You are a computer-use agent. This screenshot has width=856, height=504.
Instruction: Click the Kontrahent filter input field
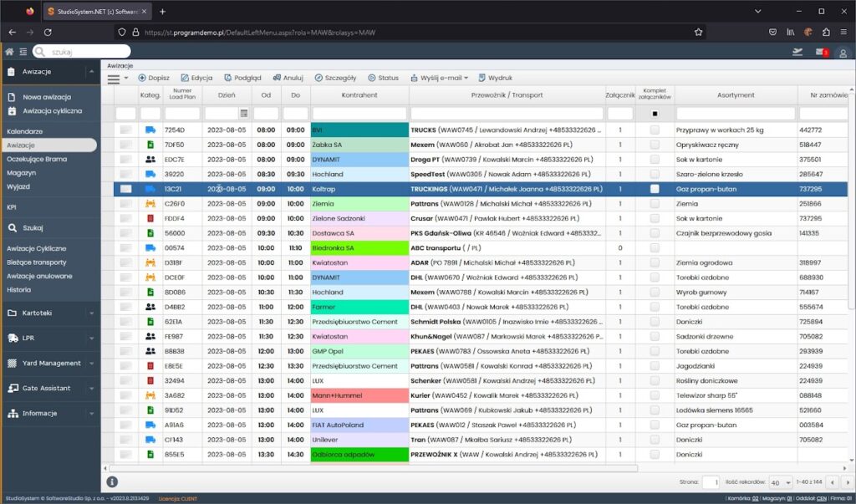coord(359,113)
